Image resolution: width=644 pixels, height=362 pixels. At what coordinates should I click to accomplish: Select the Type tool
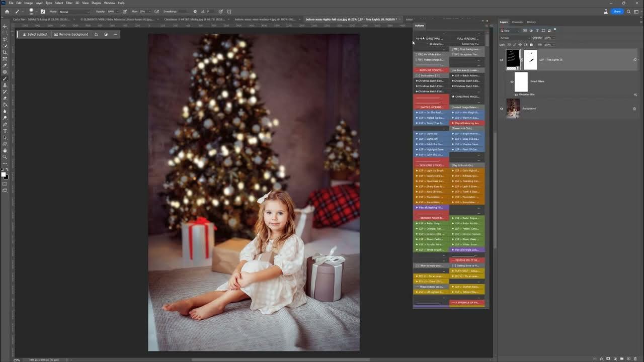click(x=5, y=131)
